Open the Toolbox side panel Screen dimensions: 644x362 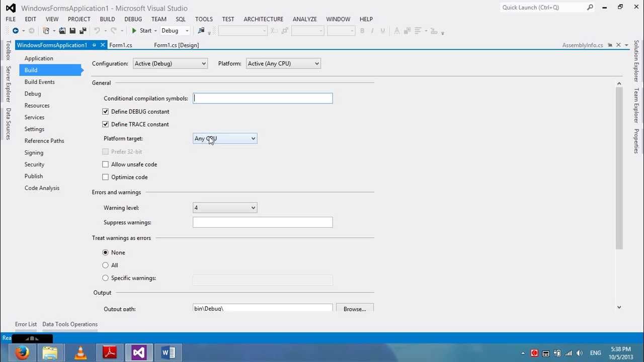(8, 50)
